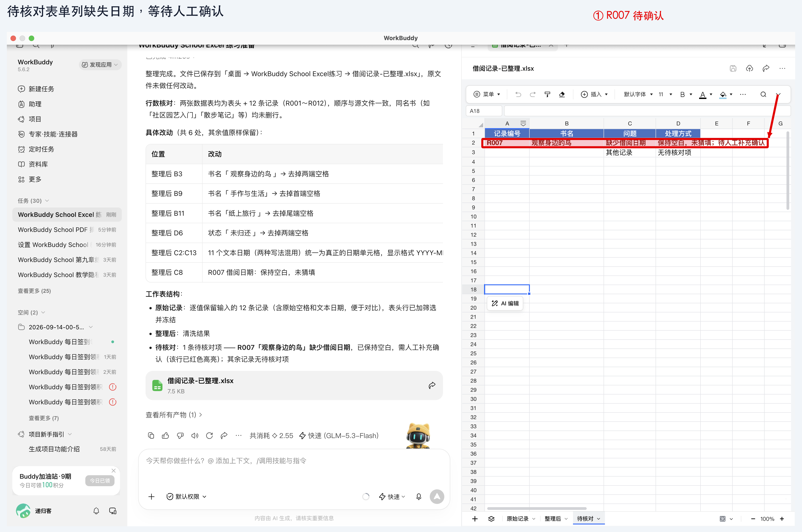Toggle bold formatting in spreadsheet toolbar
Image resolution: width=802 pixels, height=532 pixels.
click(x=682, y=94)
